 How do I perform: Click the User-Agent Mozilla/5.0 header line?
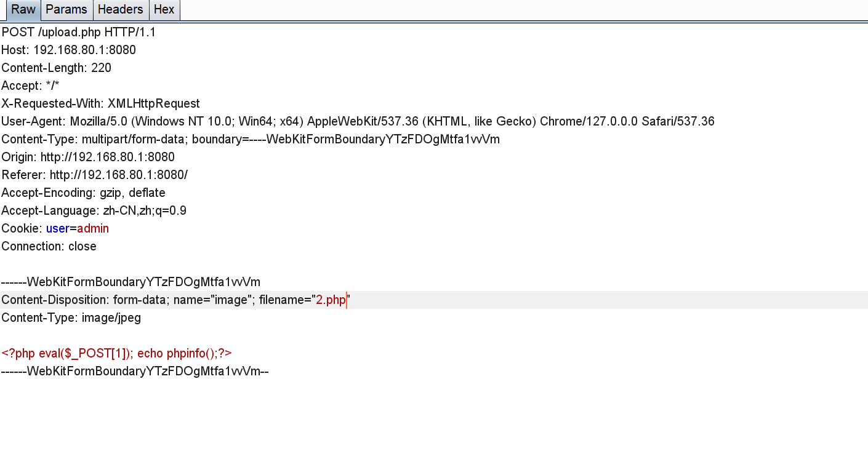[358, 121]
